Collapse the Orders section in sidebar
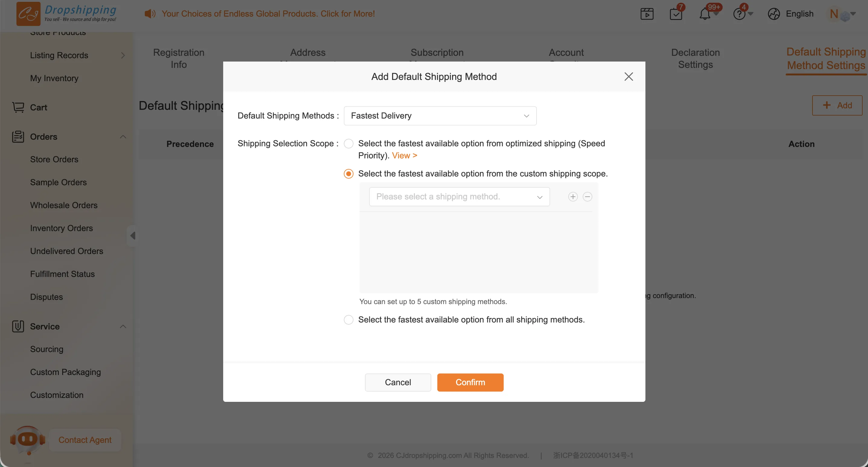This screenshot has width=868, height=467. [x=123, y=137]
